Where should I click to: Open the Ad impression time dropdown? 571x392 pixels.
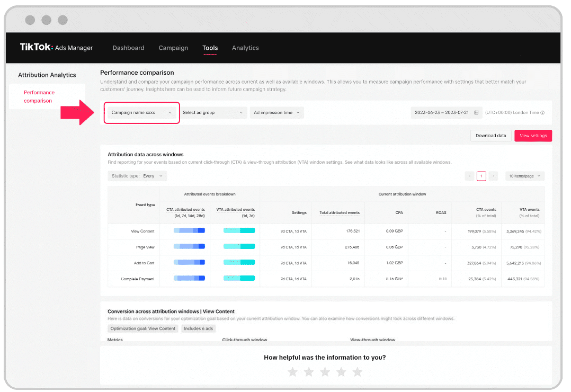point(276,113)
